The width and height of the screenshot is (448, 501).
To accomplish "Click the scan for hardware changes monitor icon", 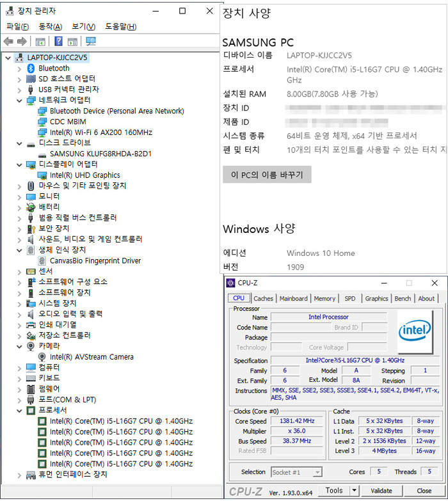I will tap(91, 41).
